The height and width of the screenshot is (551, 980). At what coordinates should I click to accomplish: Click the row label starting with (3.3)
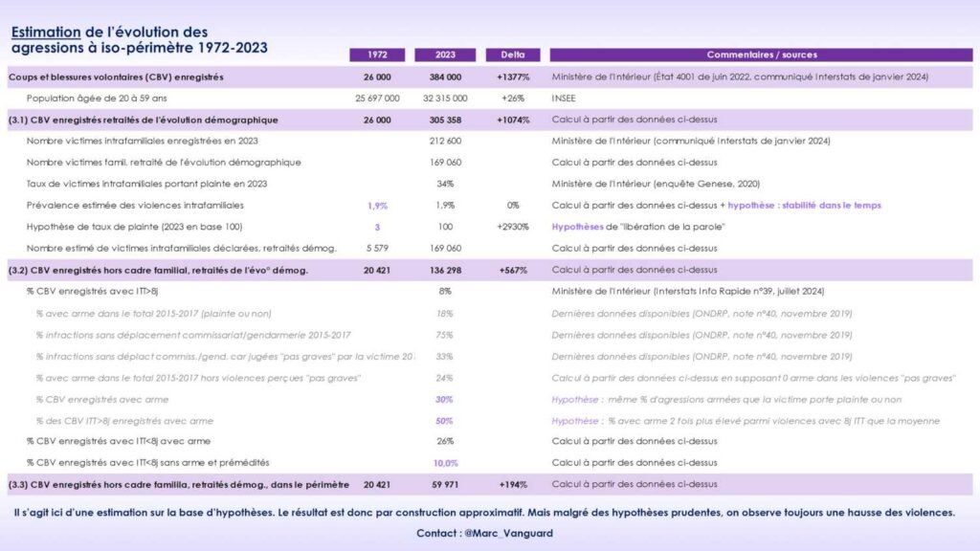tap(179, 485)
